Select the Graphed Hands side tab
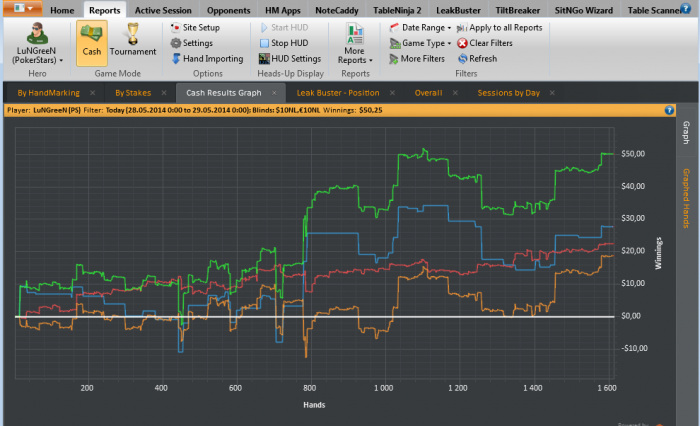 687,198
